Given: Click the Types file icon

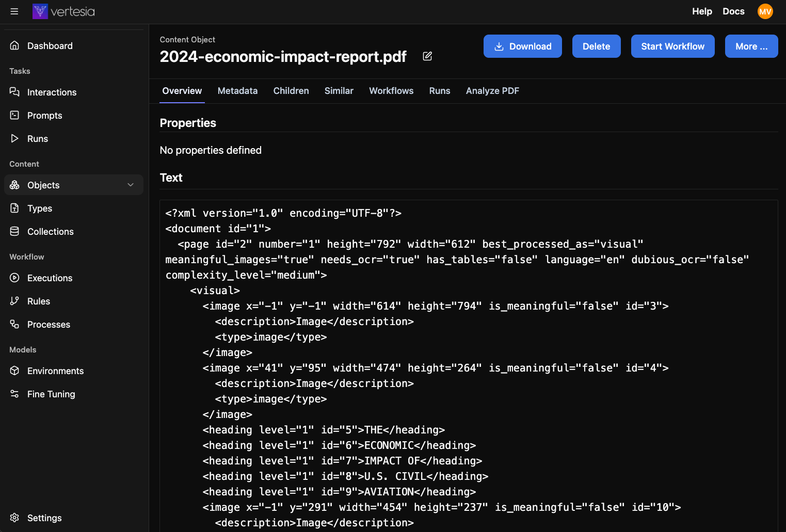Looking at the screenshot, I should [x=14, y=208].
